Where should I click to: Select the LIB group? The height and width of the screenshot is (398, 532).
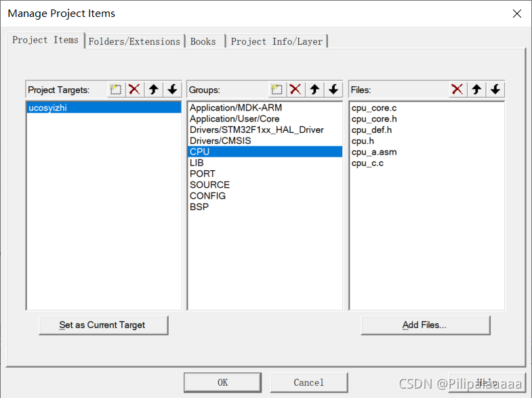tap(264, 163)
